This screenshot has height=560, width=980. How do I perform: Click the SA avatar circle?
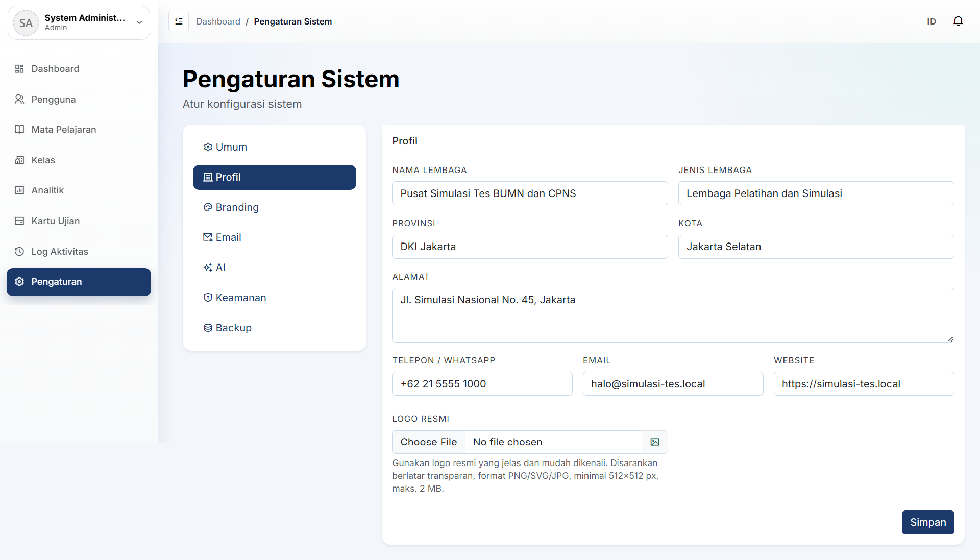coord(26,23)
